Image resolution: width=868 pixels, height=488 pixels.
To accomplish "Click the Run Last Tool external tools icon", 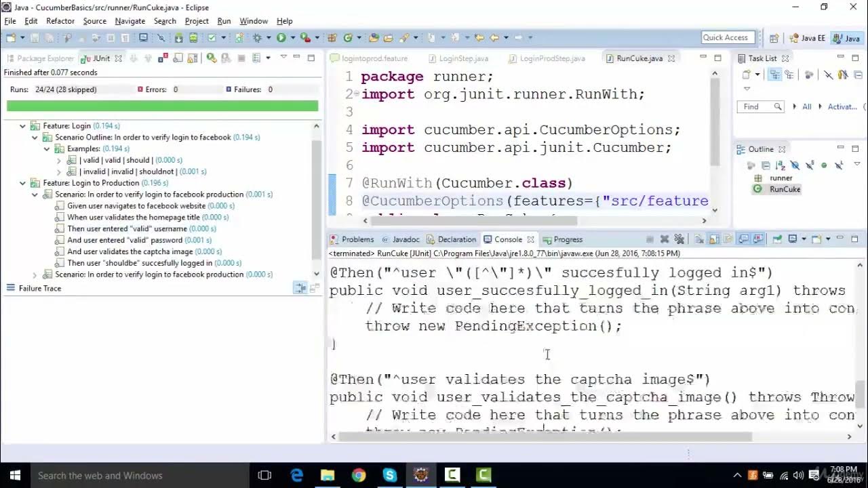I will [x=306, y=37].
